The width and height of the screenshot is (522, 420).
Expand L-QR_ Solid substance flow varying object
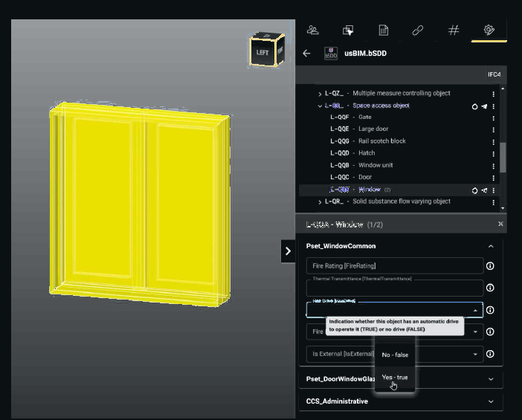[320, 202]
